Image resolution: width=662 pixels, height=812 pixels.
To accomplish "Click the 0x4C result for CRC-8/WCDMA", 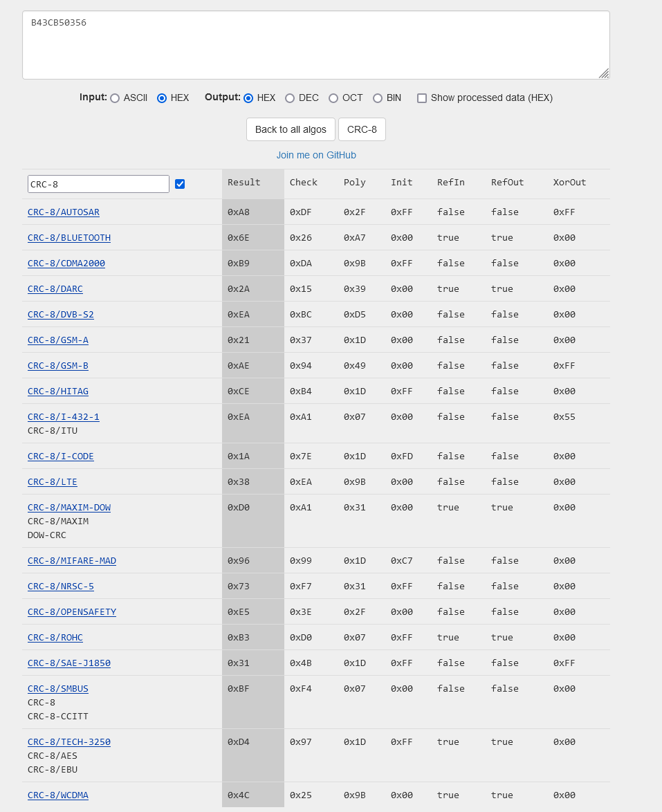I will click(x=239, y=795).
